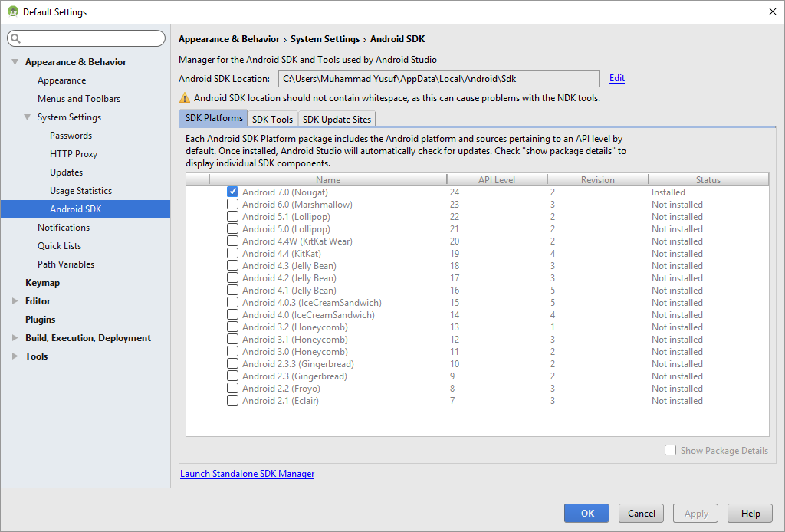The image size is (785, 532).
Task: Click System Settings breadcrumb text
Action: pyautogui.click(x=325, y=39)
